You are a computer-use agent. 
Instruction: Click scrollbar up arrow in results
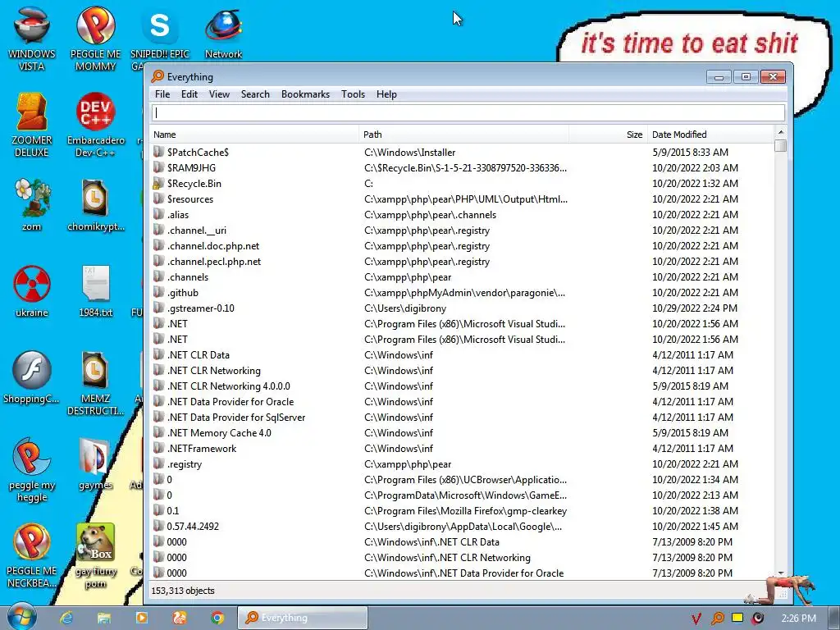pyautogui.click(x=781, y=132)
